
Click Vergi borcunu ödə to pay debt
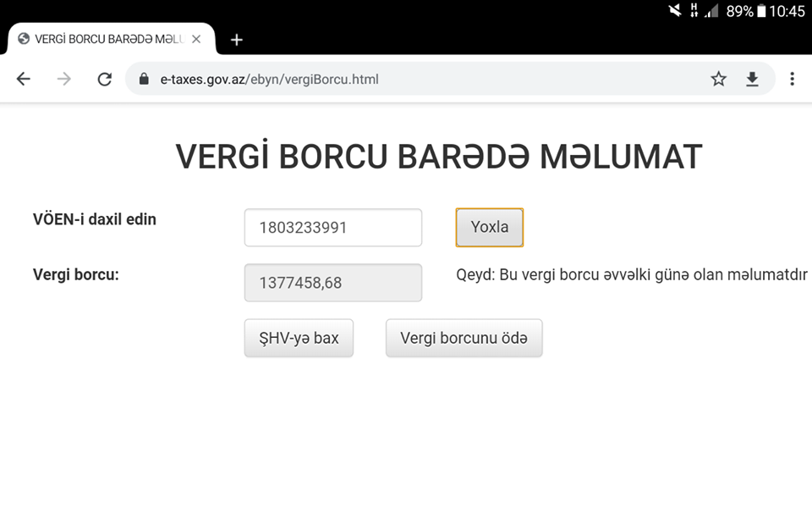pyautogui.click(x=464, y=337)
